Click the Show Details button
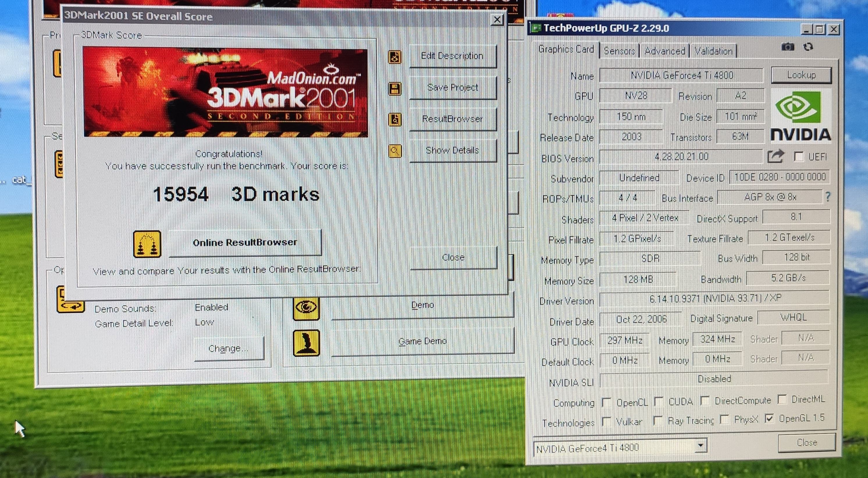Viewport: 868px width, 478px height. click(x=453, y=150)
